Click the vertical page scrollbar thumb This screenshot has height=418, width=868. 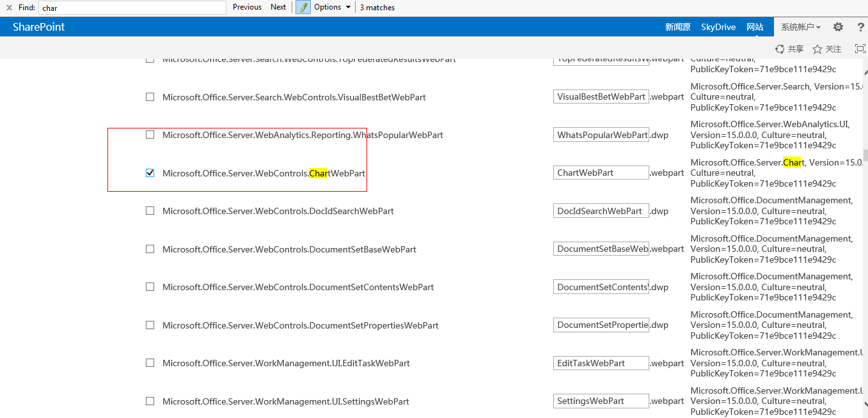pyautogui.click(x=865, y=155)
